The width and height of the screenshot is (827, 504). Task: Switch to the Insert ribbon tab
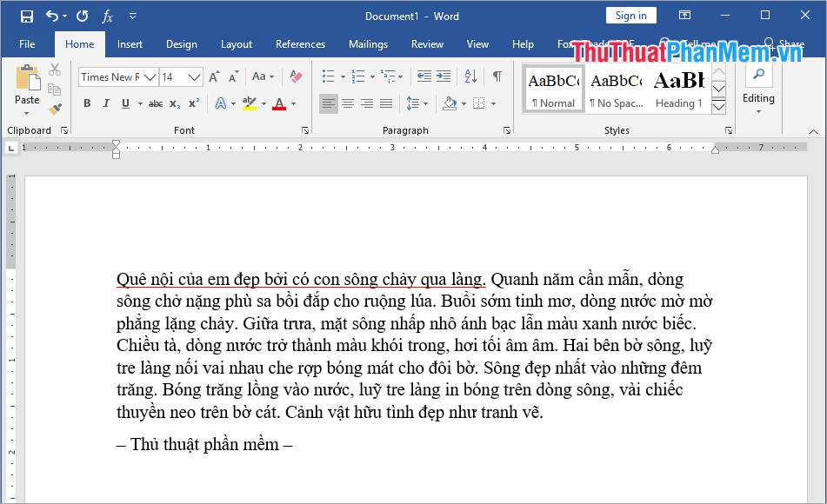[129, 43]
